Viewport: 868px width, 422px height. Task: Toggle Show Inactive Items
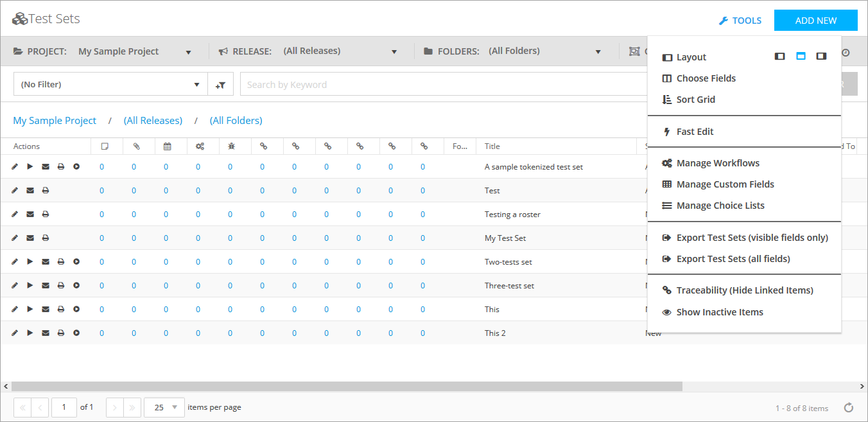coord(719,312)
